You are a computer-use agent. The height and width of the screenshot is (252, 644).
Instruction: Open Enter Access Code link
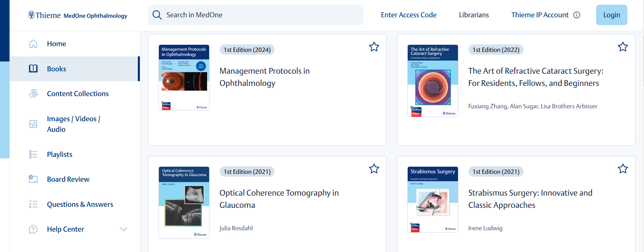tap(408, 15)
